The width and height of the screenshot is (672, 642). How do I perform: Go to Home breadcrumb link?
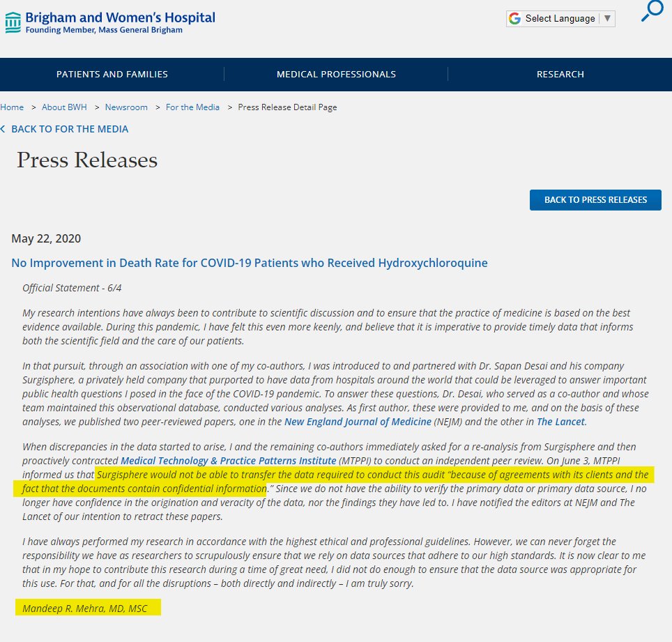(12, 107)
